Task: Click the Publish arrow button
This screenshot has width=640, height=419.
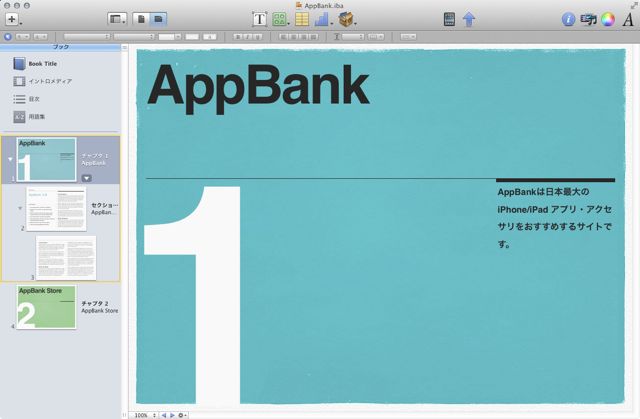Action: coord(469,19)
